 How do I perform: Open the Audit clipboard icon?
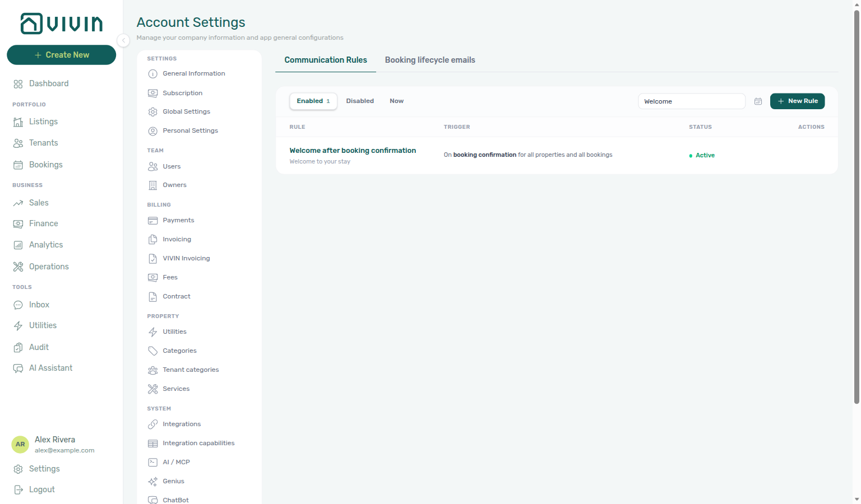tap(18, 347)
